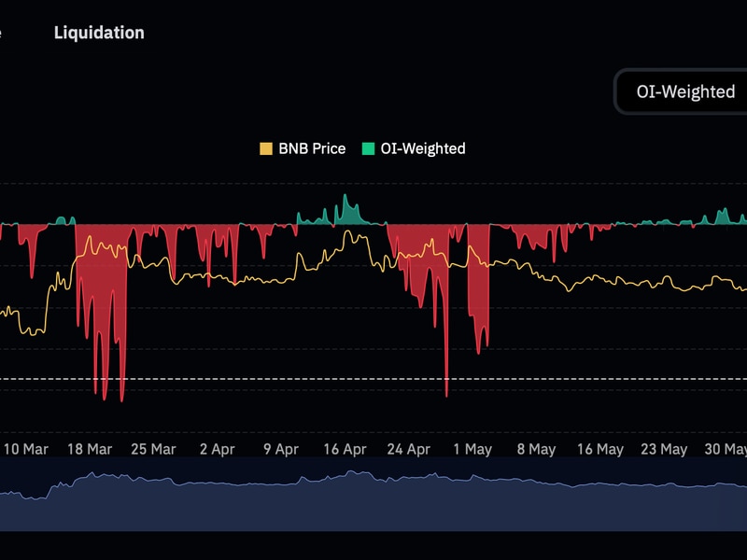Click the 8 May axis label

[536, 449]
